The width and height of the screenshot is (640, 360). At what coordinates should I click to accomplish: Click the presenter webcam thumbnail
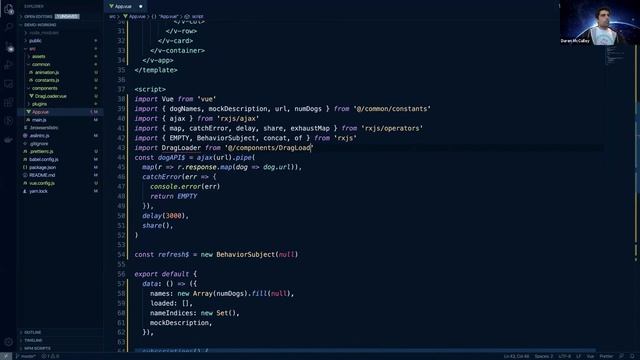click(x=600, y=22)
